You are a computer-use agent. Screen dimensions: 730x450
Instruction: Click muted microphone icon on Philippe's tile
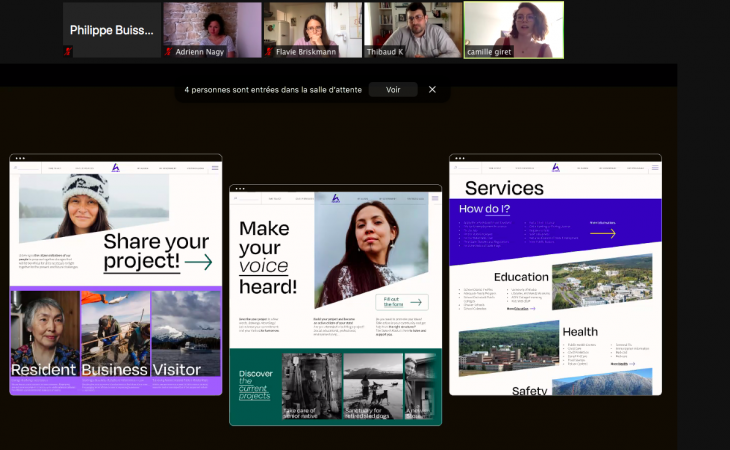[x=68, y=51]
